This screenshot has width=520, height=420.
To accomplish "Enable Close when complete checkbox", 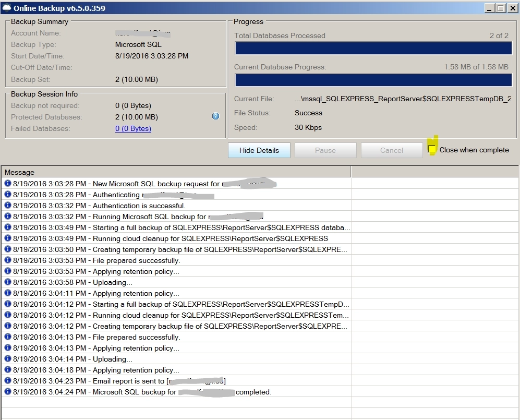I will (x=432, y=150).
